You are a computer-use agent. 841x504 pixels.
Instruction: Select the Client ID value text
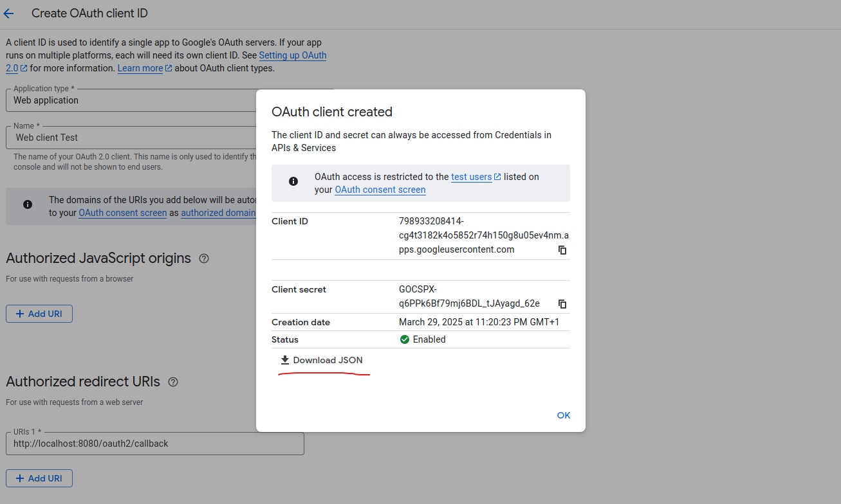[484, 235]
